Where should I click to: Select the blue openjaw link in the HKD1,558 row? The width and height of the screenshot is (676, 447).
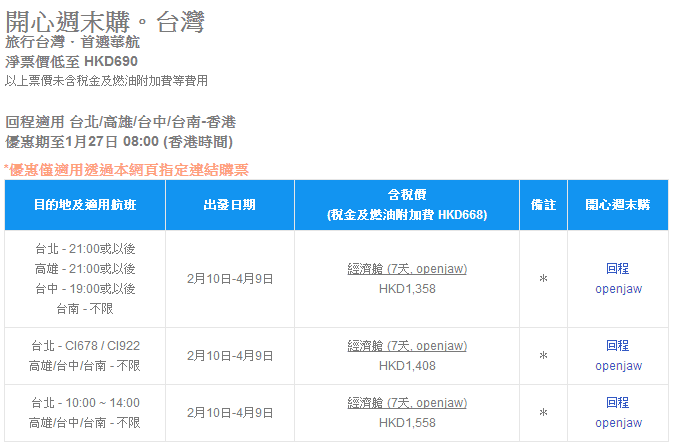(617, 423)
